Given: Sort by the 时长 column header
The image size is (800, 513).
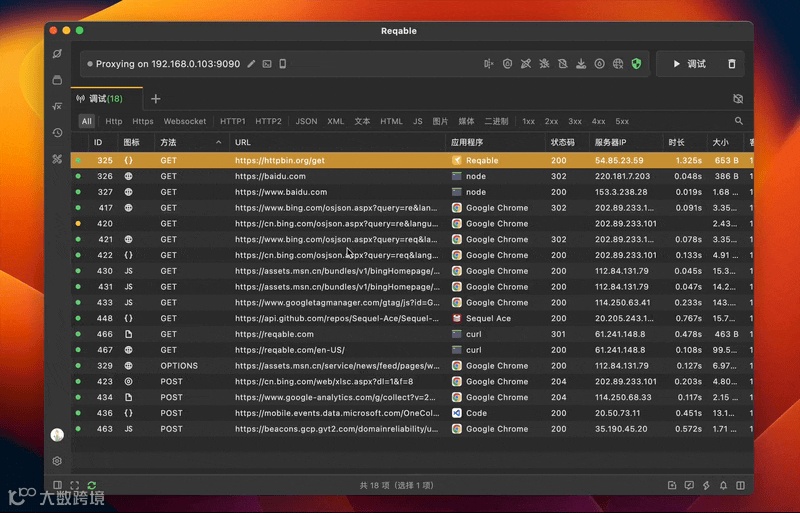Looking at the screenshot, I should tap(685, 142).
